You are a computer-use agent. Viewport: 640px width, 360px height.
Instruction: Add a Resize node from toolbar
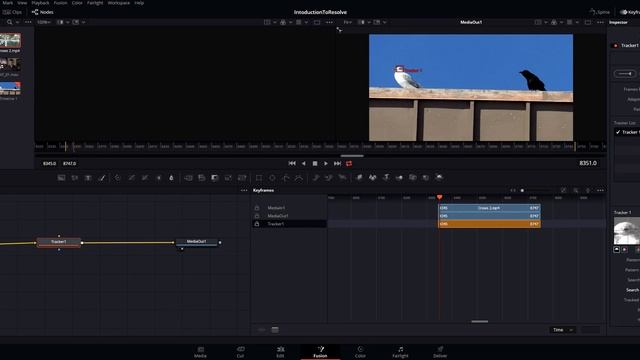click(228, 178)
